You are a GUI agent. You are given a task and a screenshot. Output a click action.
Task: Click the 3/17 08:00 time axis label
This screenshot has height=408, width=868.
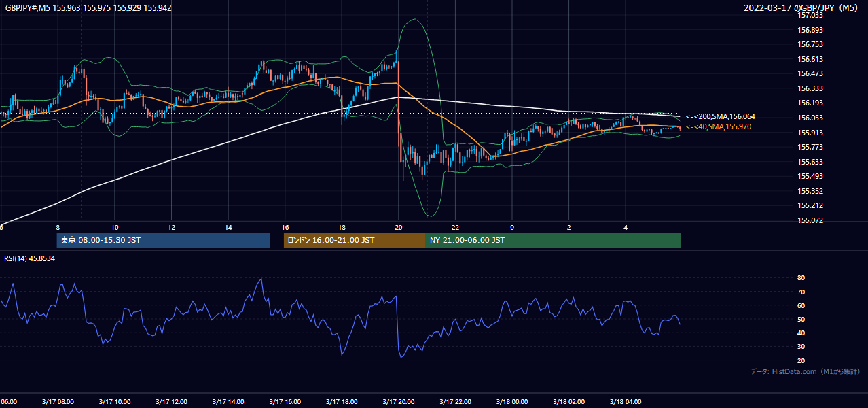click(58, 401)
